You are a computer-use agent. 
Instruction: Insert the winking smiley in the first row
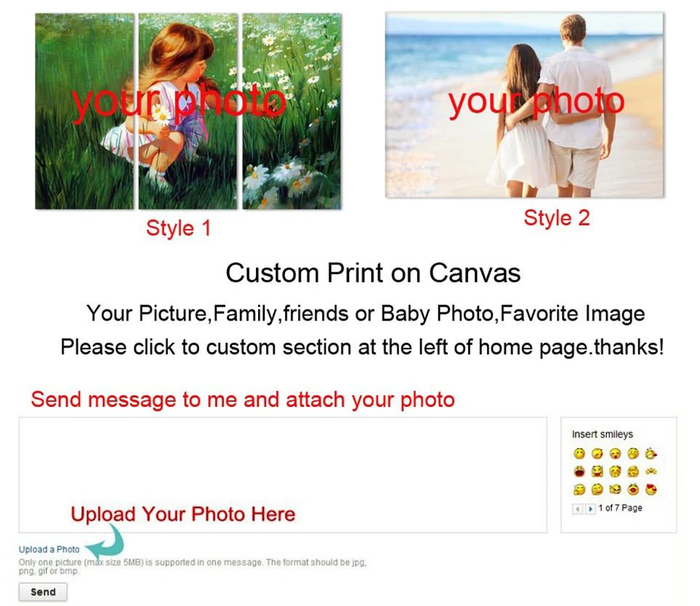click(x=598, y=454)
